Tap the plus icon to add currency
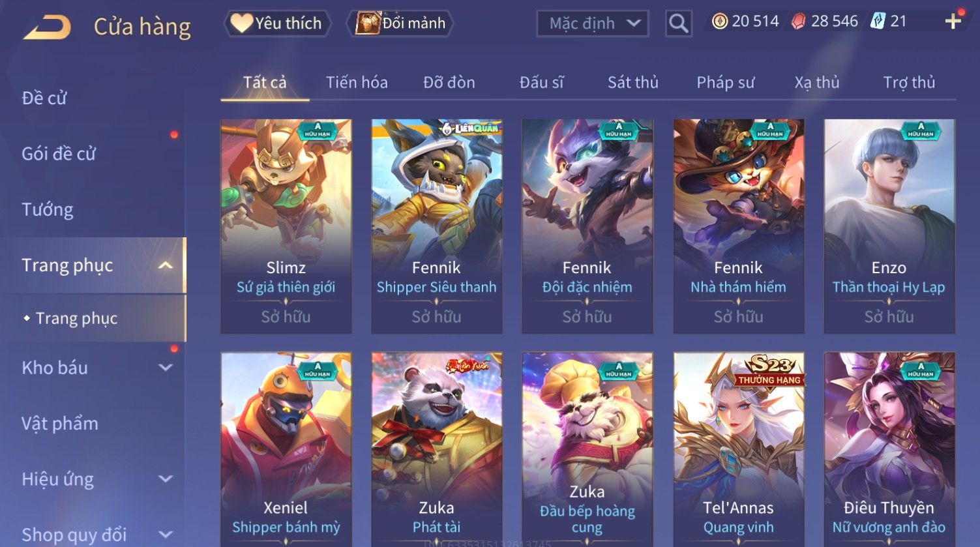The width and height of the screenshot is (980, 547). pyautogui.click(x=953, y=22)
